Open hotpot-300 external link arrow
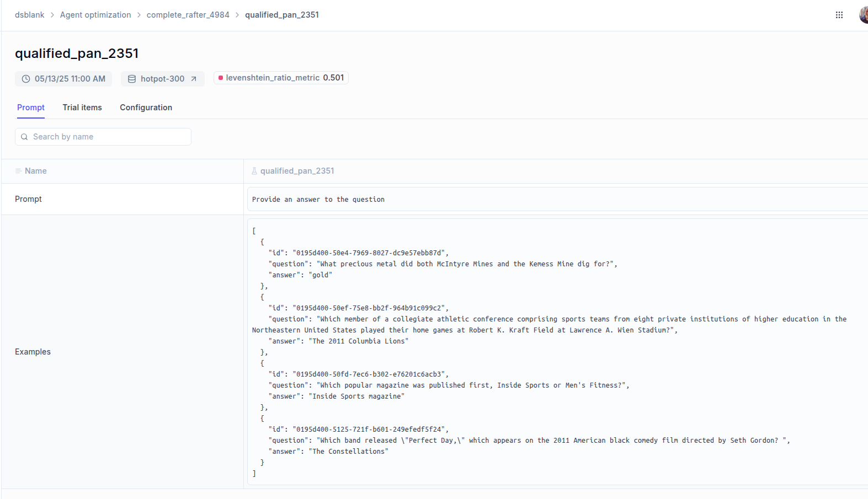Viewport: 868px width, 499px height. (194, 79)
